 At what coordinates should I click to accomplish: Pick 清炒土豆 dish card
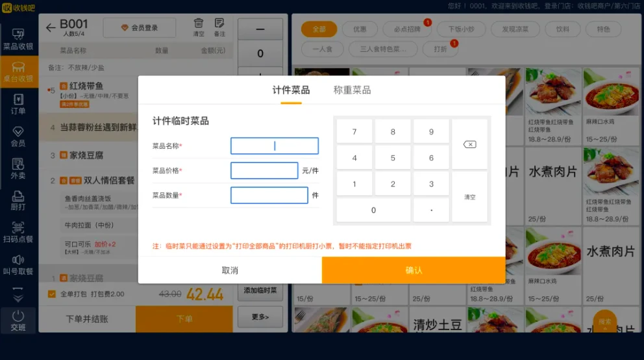tap(438, 320)
